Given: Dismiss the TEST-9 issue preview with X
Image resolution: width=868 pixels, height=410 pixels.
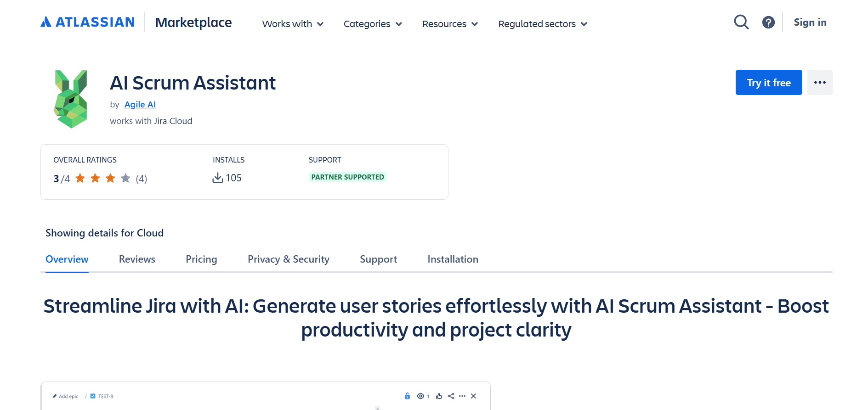Looking at the screenshot, I should (x=474, y=396).
